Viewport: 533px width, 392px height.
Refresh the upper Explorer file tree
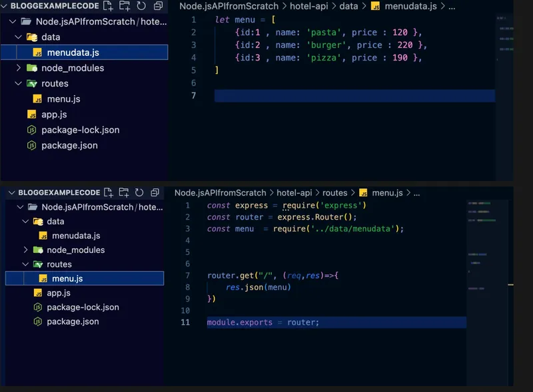tap(141, 6)
